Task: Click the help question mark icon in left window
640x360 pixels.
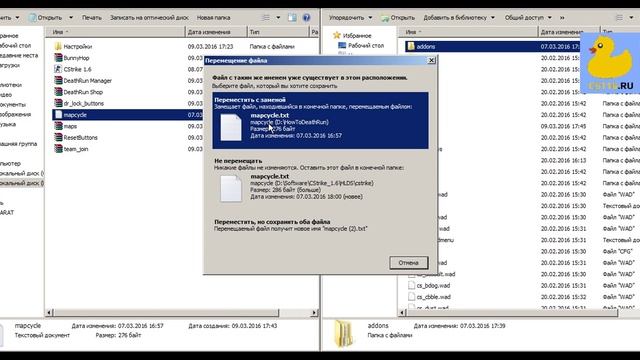Action: [x=306, y=18]
